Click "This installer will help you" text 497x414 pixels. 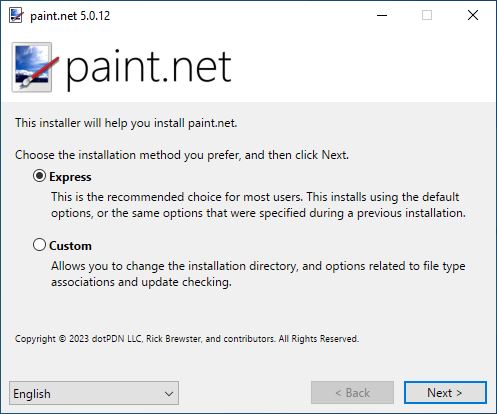[x=126, y=123]
